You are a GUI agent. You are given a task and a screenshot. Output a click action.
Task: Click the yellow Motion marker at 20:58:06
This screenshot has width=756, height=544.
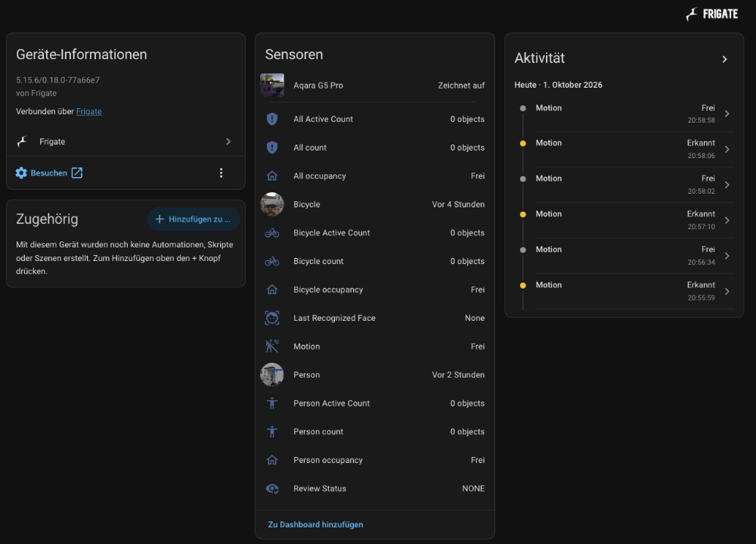522,143
